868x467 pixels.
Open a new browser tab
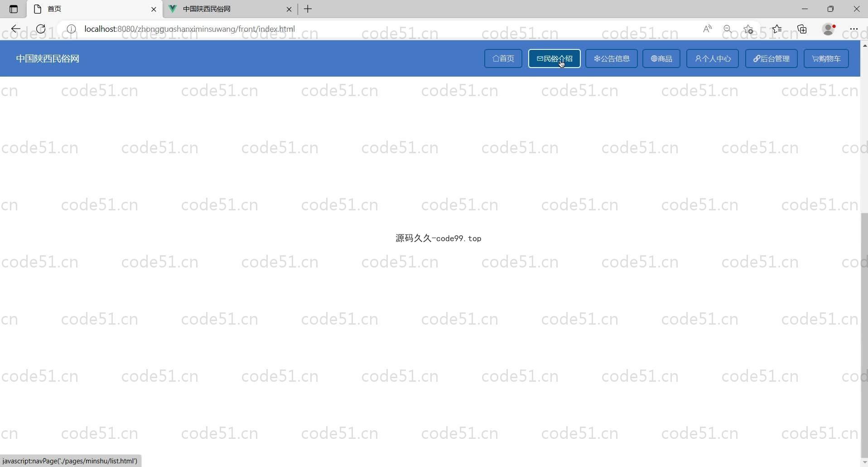308,9
